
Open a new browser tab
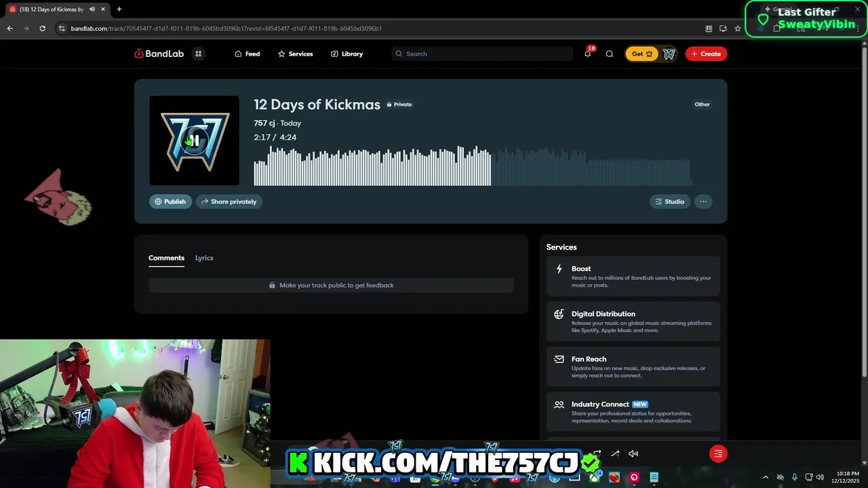point(119,9)
